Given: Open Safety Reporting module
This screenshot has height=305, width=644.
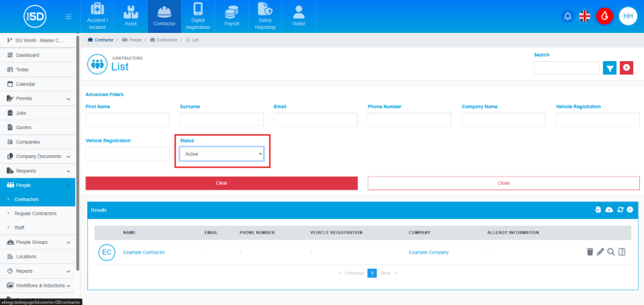Looking at the screenshot, I should tap(265, 16).
